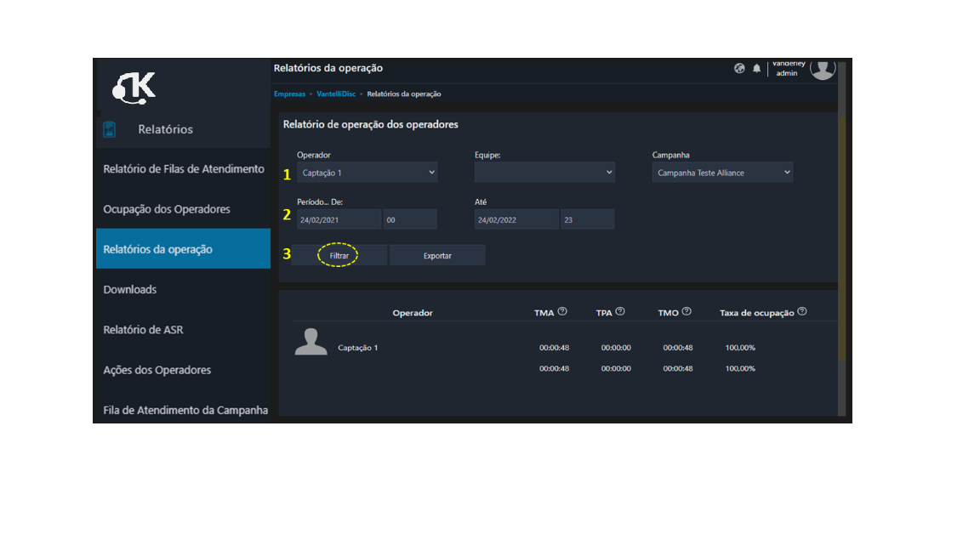
Task: Open the Campanha dropdown
Action: (722, 173)
